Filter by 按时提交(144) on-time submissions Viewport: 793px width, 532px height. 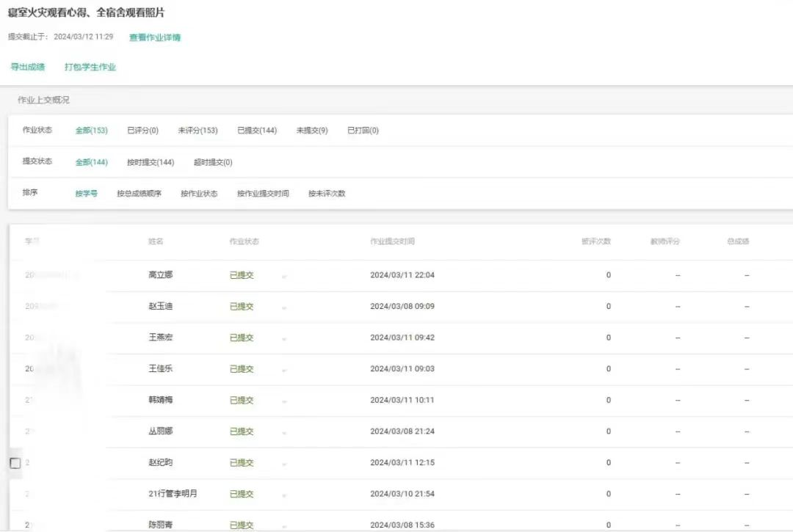tap(151, 162)
